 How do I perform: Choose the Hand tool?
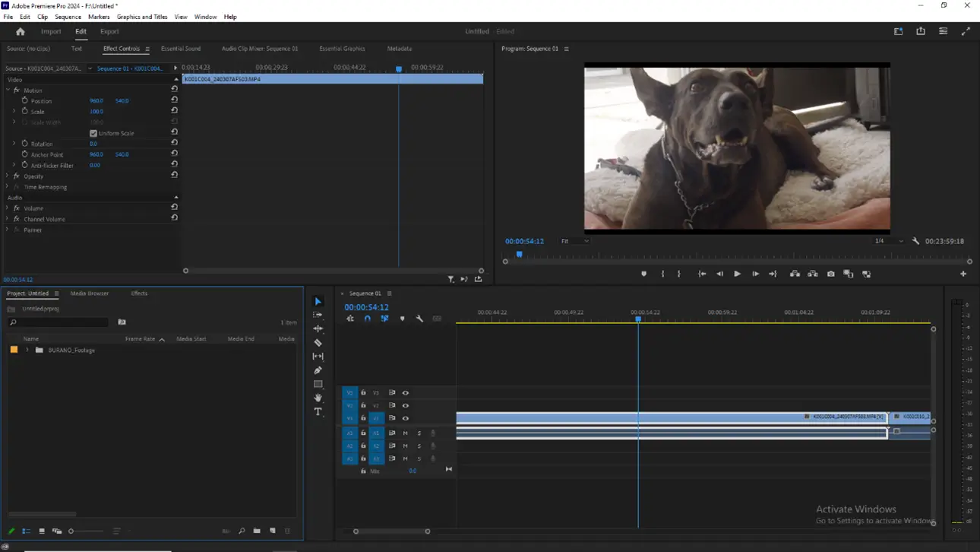(318, 398)
